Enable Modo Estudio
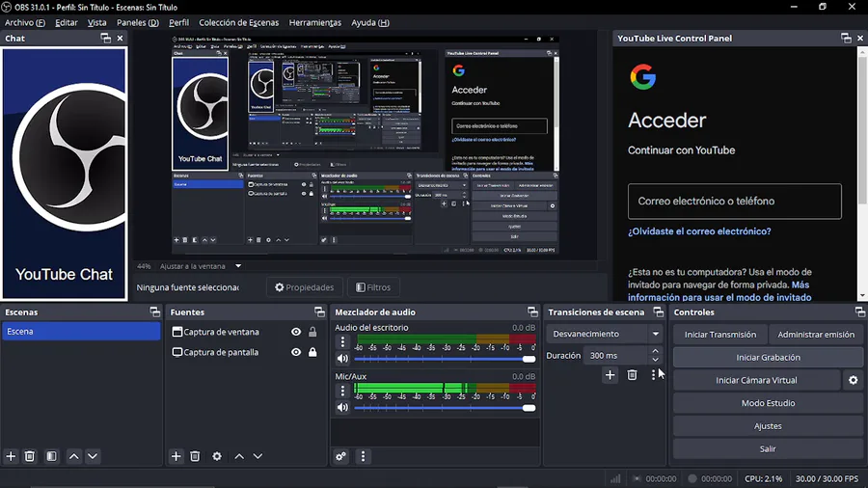 click(x=768, y=403)
